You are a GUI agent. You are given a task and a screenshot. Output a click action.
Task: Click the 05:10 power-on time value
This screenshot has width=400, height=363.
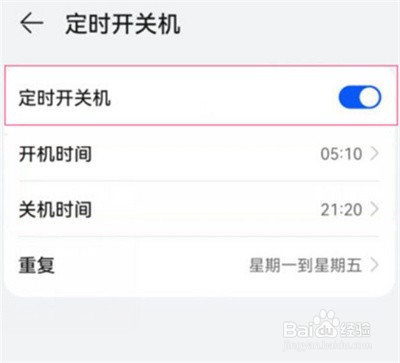(341, 154)
